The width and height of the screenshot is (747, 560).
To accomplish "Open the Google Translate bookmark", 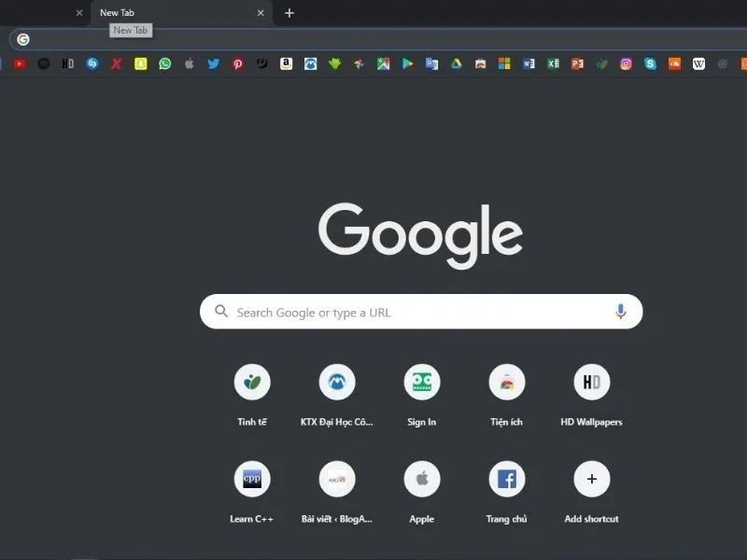I will coord(431,63).
